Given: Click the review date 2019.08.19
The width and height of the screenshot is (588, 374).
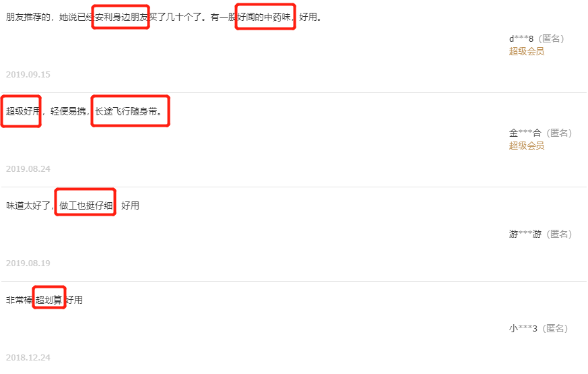Looking at the screenshot, I should [28, 263].
